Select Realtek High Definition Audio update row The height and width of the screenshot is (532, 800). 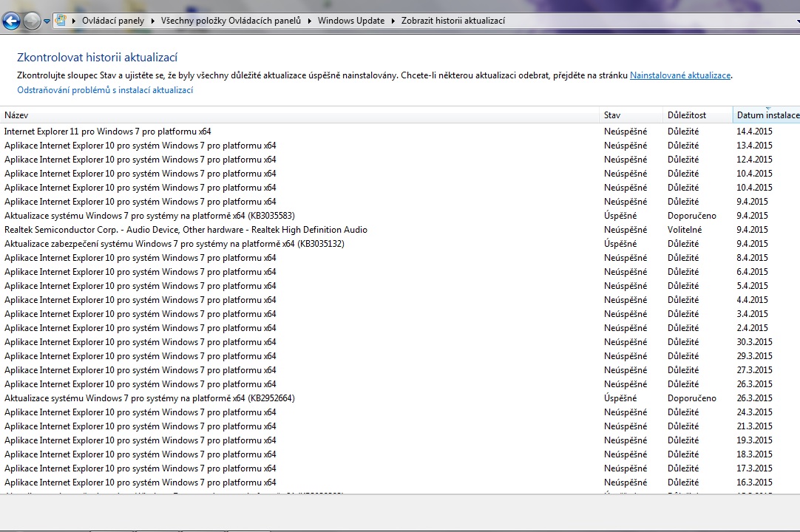(400, 230)
